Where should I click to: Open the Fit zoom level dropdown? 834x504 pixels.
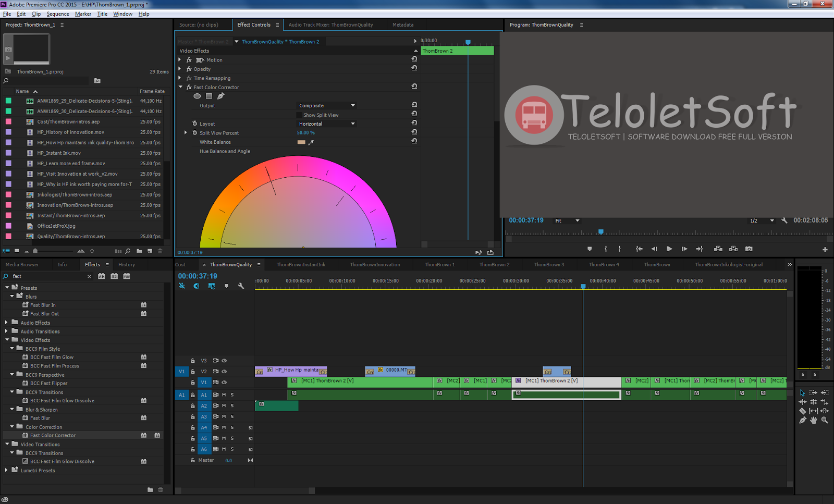[x=567, y=221]
